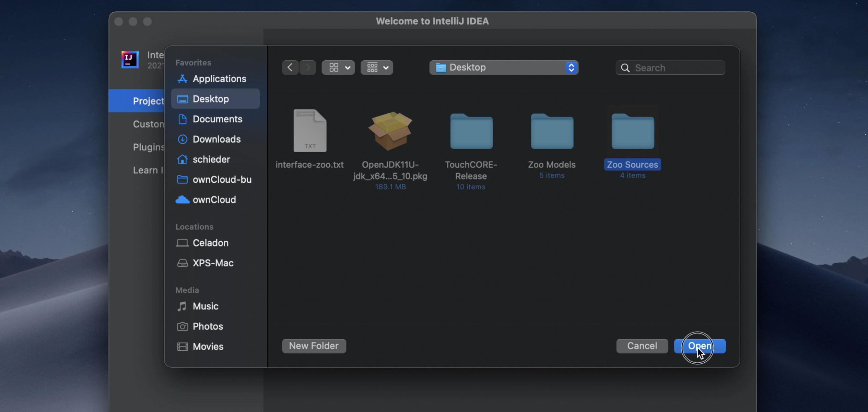Select the XPS-Mac drive location
868x412 pixels.
coord(213,263)
